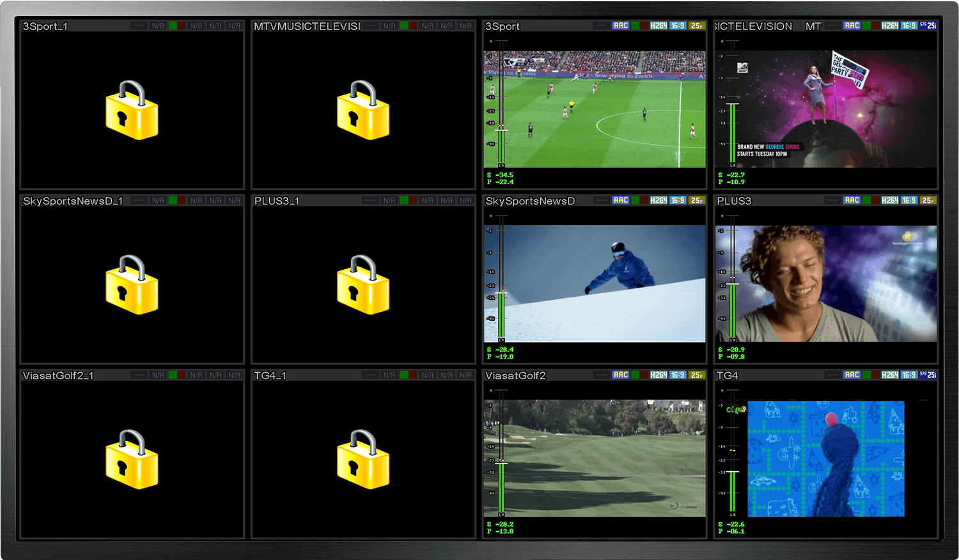The height and width of the screenshot is (560, 959).
Task: Click the padlock icon in the TG4_1 tile
Action: pyautogui.click(x=363, y=459)
